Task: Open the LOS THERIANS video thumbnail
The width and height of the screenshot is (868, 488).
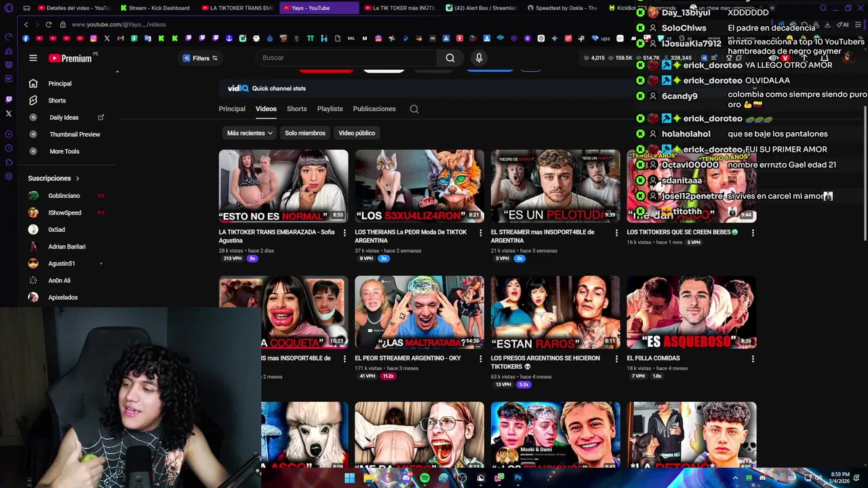Action: click(x=419, y=186)
